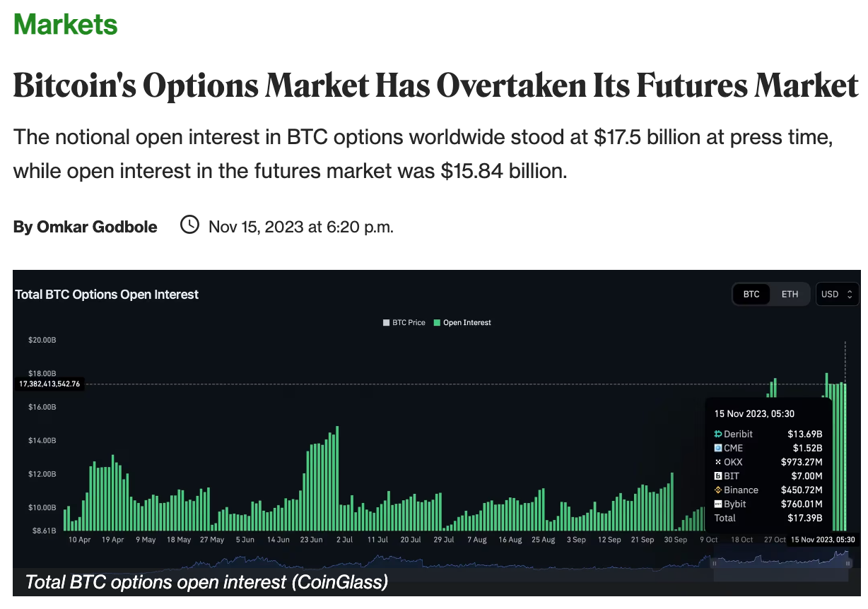Toggle the Open Interest legend series
868x609 pixels.
coord(462,323)
